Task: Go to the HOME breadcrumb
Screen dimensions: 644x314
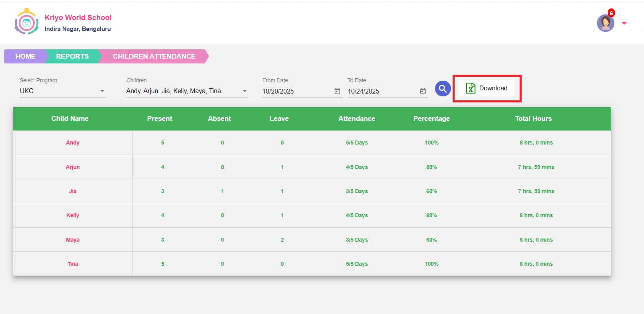Action: click(25, 56)
